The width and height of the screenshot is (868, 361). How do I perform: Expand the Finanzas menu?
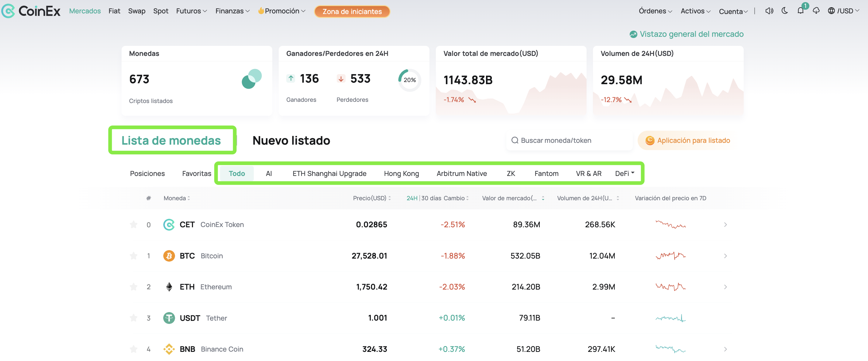point(232,11)
